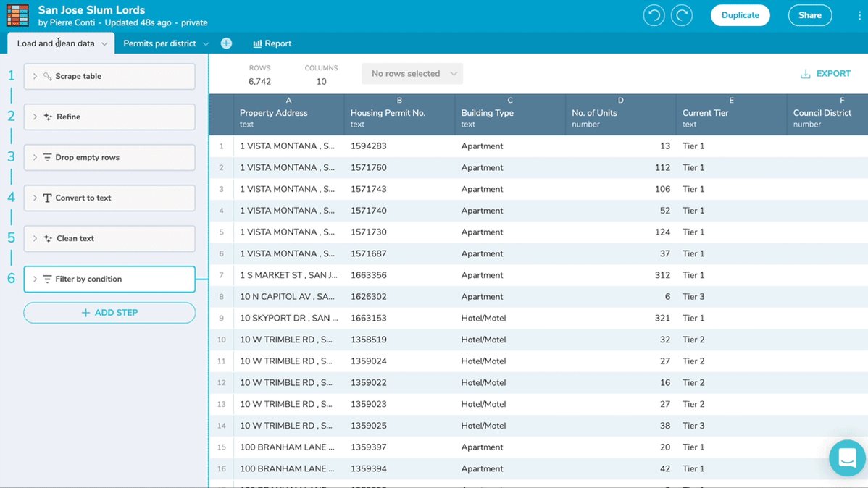This screenshot has width=868, height=488.
Task: Click the plus icon to add tab
Action: click(226, 43)
